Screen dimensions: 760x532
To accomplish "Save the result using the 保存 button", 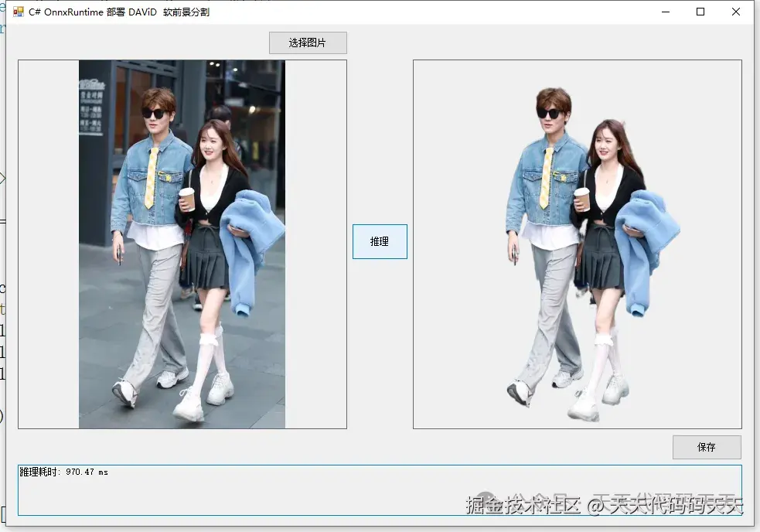I will 707,447.
